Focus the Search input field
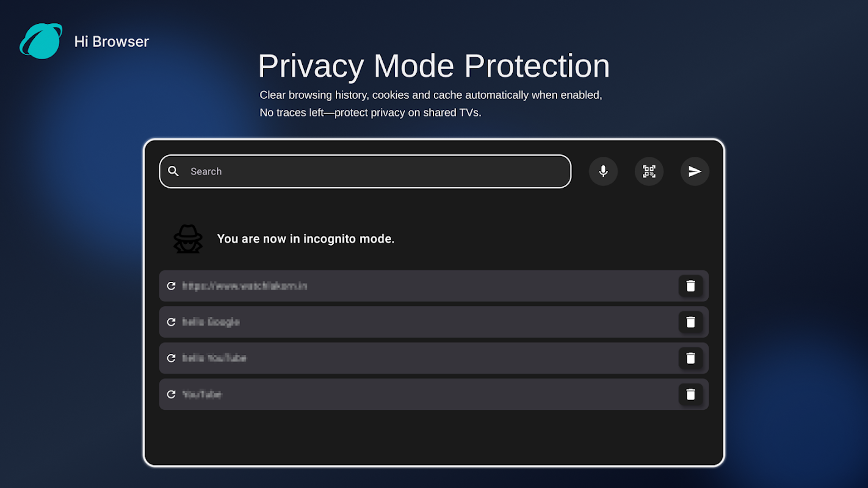 tap(372, 171)
